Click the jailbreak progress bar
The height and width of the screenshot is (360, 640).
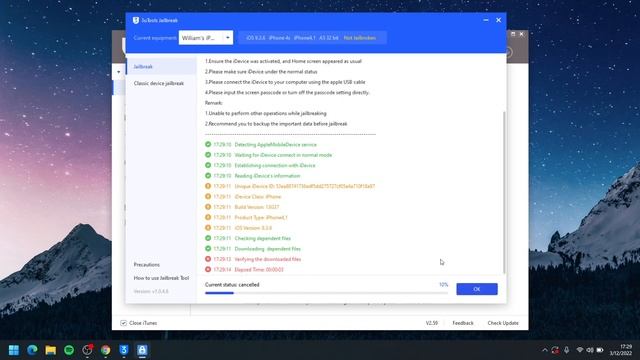pos(327,293)
